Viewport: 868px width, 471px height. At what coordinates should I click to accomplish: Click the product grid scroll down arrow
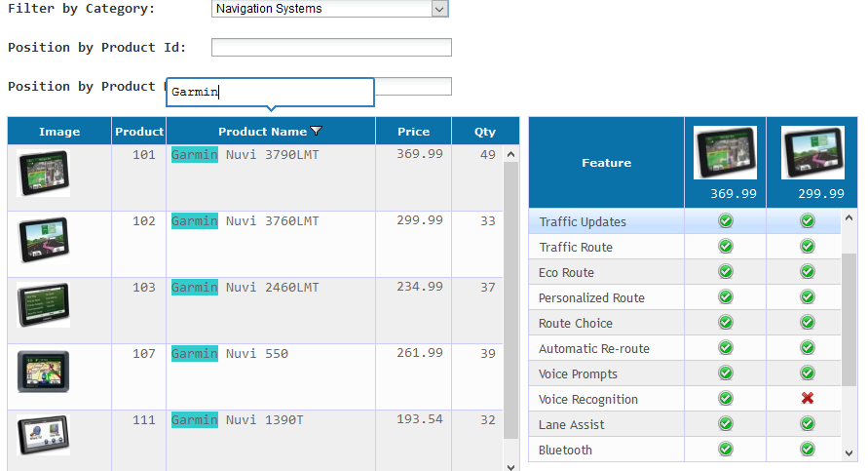(510, 466)
